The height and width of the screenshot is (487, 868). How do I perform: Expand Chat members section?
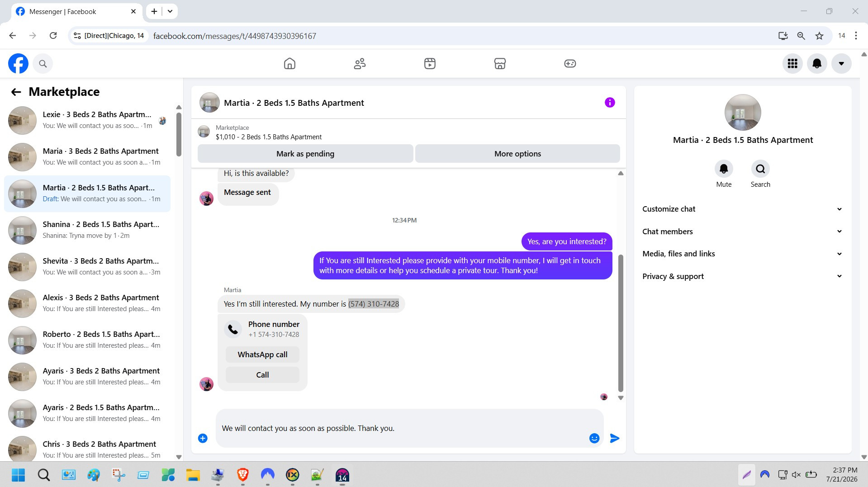[x=742, y=232]
